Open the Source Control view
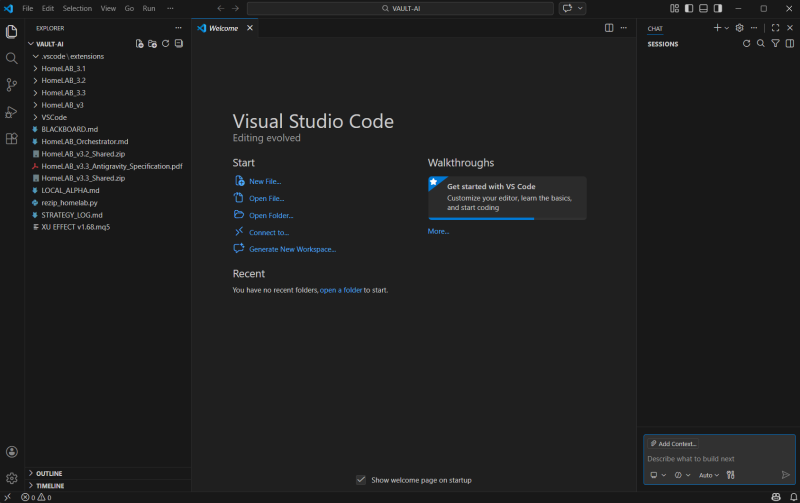The width and height of the screenshot is (800, 503). (x=11, y=85)
